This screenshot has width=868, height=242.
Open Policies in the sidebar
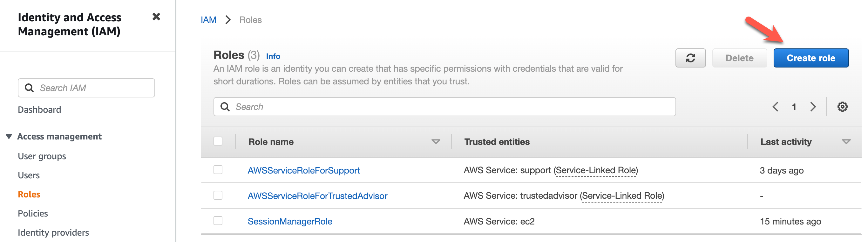[x=33, y=213]
